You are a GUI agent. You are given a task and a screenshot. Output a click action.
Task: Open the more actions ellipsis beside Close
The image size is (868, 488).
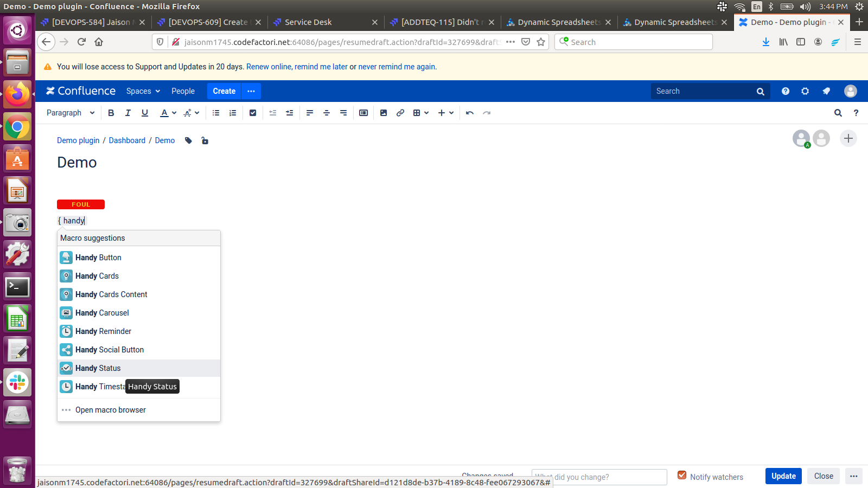coord(854,476)
